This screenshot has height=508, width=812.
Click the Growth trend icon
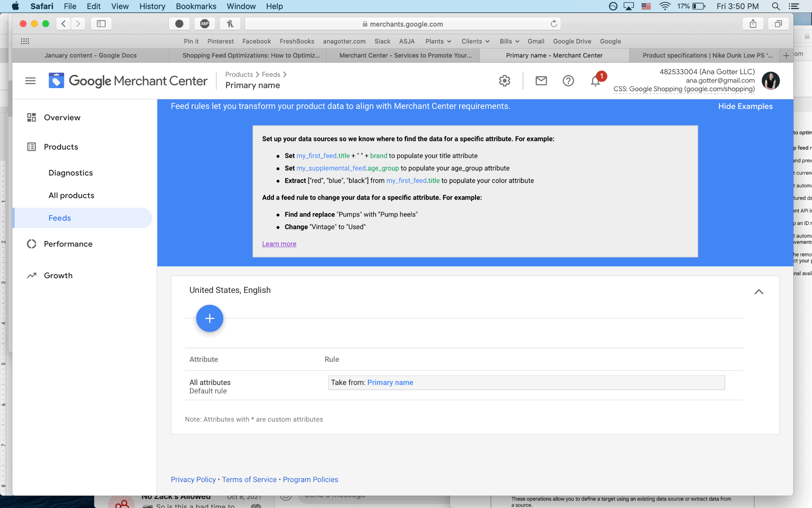point(31,275)
